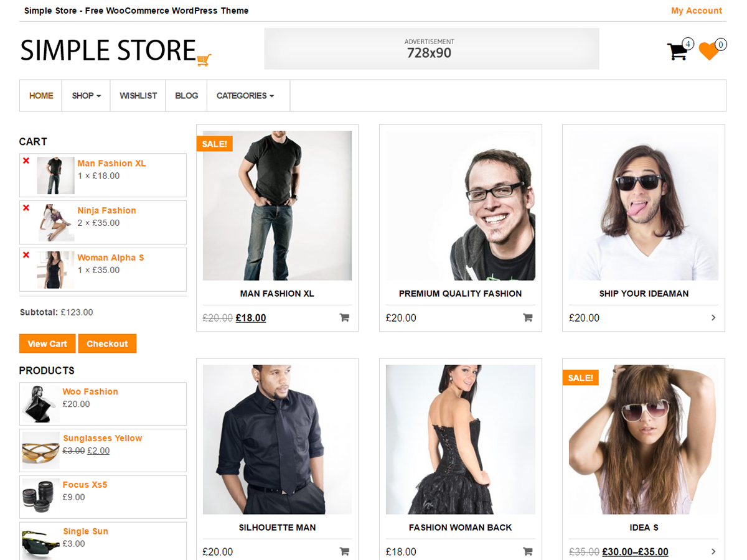
Task: Add Fashion Woman Back via the basket icon
Action: point(527,551)
